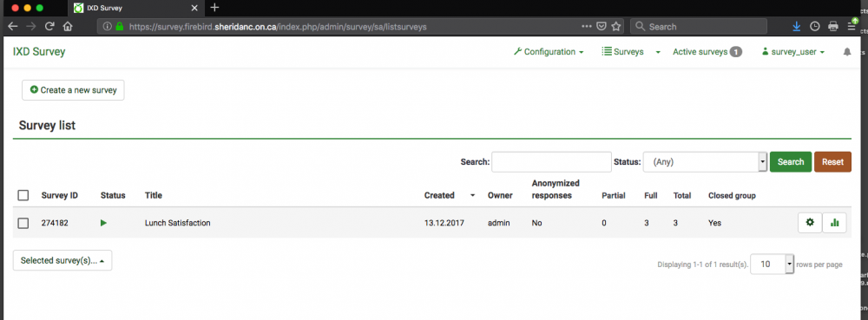Sort by Survey ID column header
Image resolution: width=868 pixels, height=320 pixels.
pyautogui.click(x=59, y=195)
